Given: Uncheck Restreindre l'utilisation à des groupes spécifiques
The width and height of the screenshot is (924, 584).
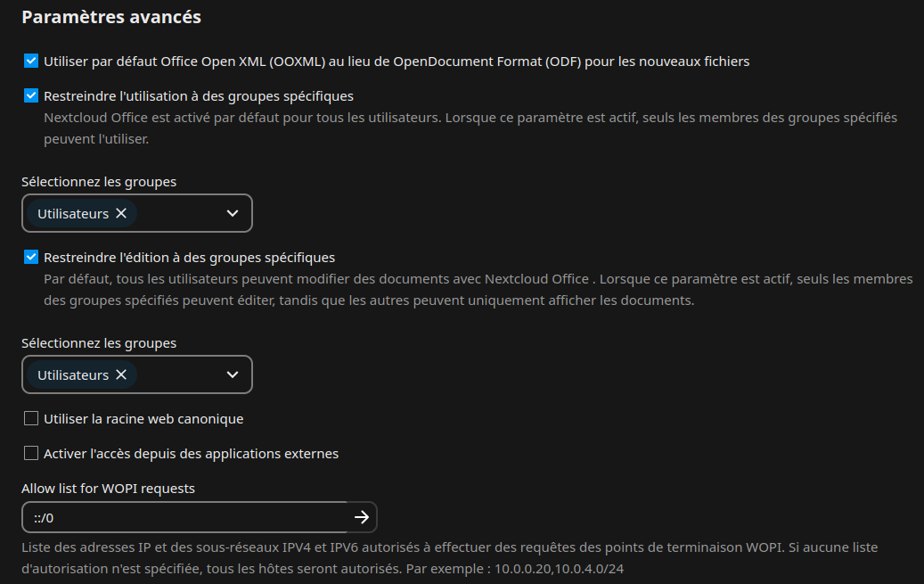Looking at the screenshot, I should click(x=31, y=96).
